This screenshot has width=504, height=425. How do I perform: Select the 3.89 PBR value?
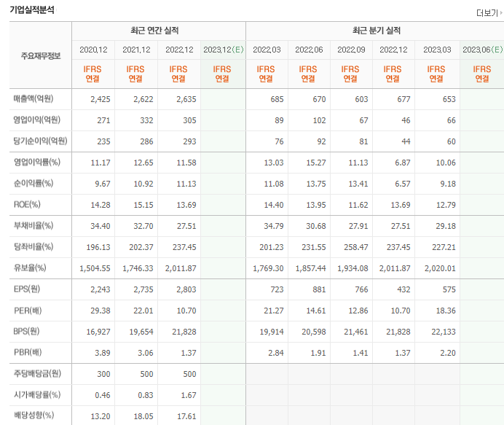pos(103,353)
